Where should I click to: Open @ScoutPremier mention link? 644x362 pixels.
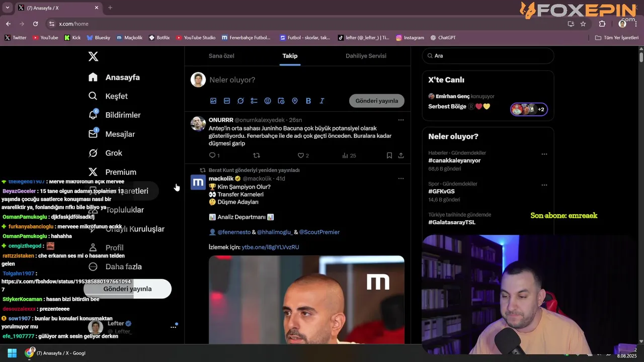[319, 232]
